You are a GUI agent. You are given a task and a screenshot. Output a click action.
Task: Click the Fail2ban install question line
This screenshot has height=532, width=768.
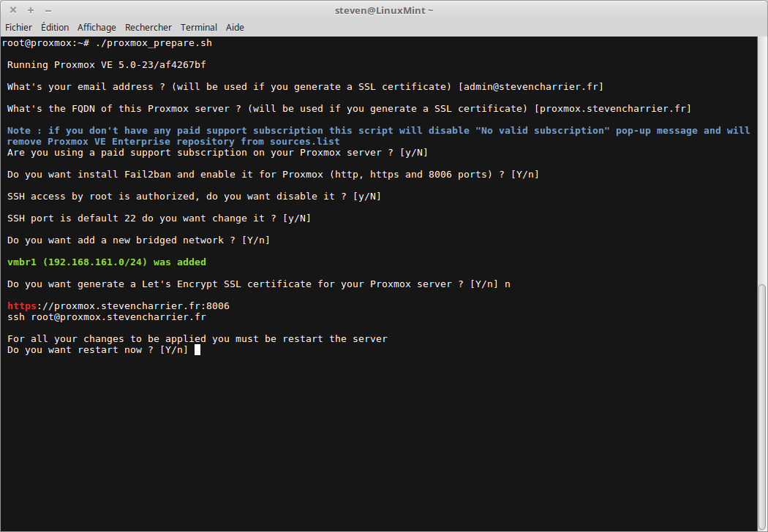point(274,175)
